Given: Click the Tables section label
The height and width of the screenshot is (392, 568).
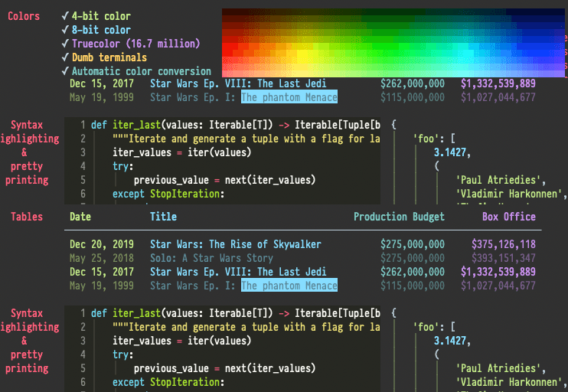Looking at the screenshot, I should 27,217.
